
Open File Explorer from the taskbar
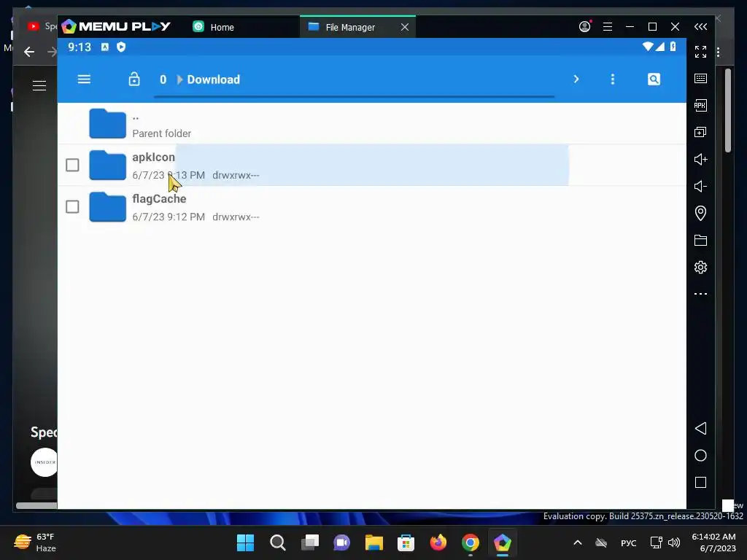(374, 542)
